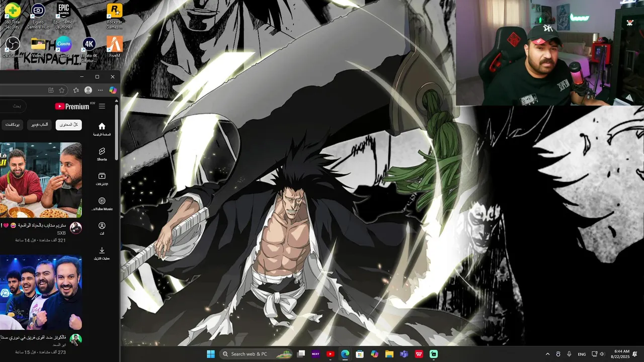Click the second video's channel avatar
This screenshot has height=362, width=644.
(75, 340)
